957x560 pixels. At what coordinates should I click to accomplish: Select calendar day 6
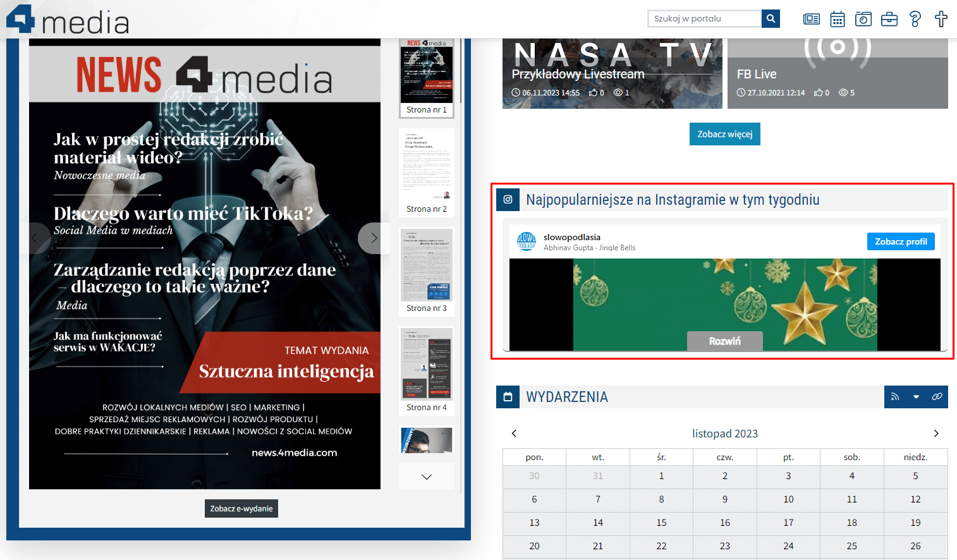[x=534, y=499]
